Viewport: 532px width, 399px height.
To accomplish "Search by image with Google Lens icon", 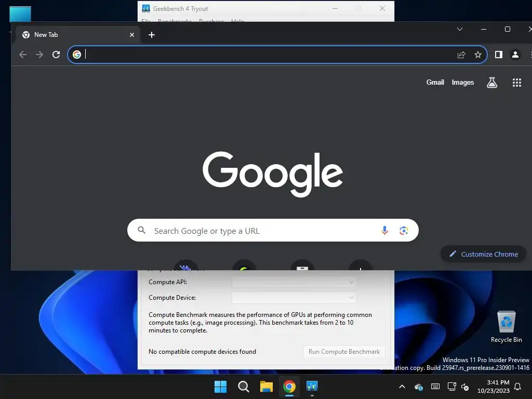I will 403,230.
